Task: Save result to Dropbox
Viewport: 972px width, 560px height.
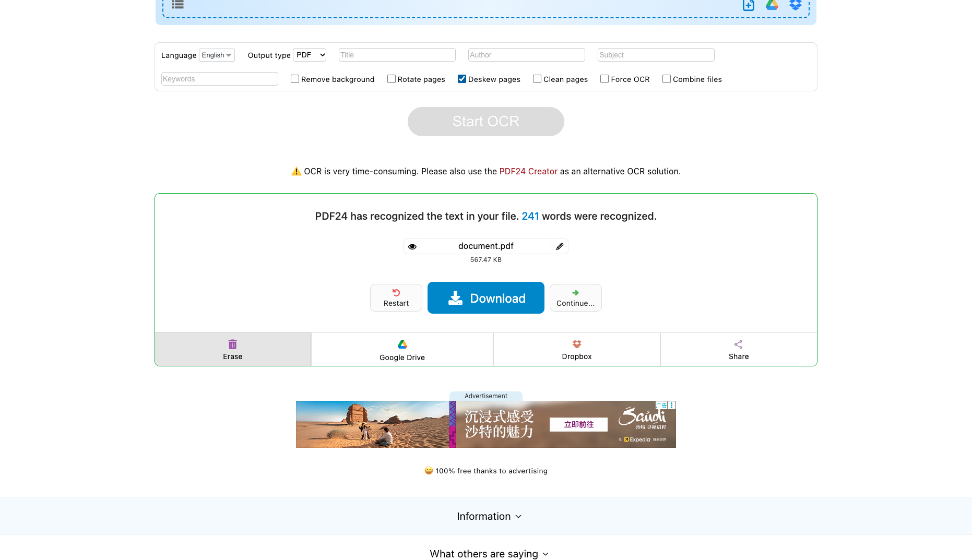Action: 577,350
